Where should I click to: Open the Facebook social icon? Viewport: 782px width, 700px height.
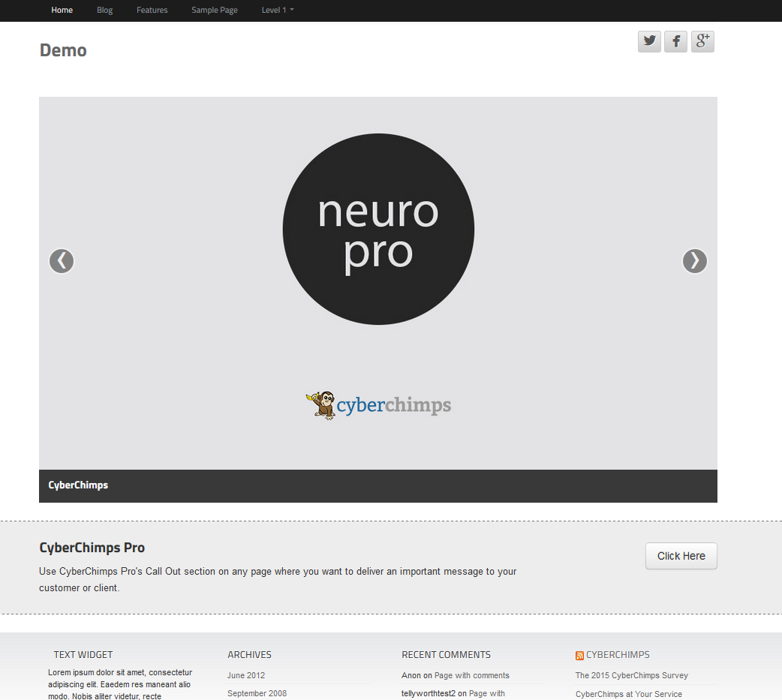click(x=675, y=41)
